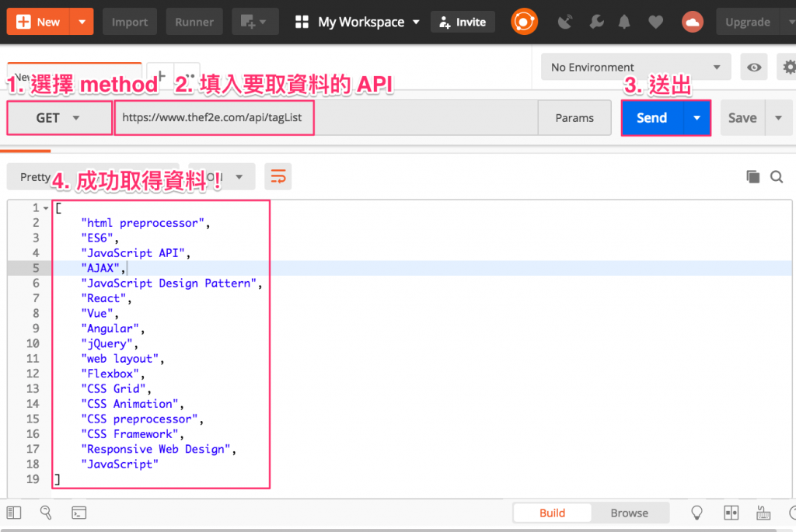
Task: Click the request URL input field
Action: [326, 117]
